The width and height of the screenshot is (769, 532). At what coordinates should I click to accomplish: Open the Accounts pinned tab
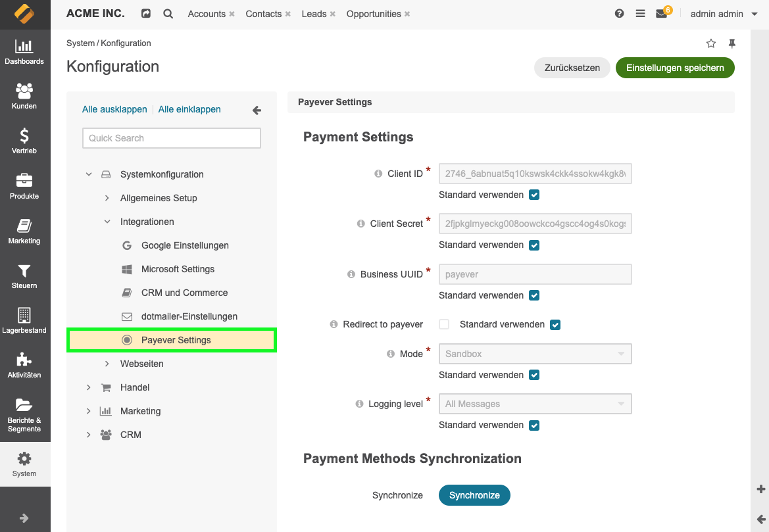pos(207,14)
